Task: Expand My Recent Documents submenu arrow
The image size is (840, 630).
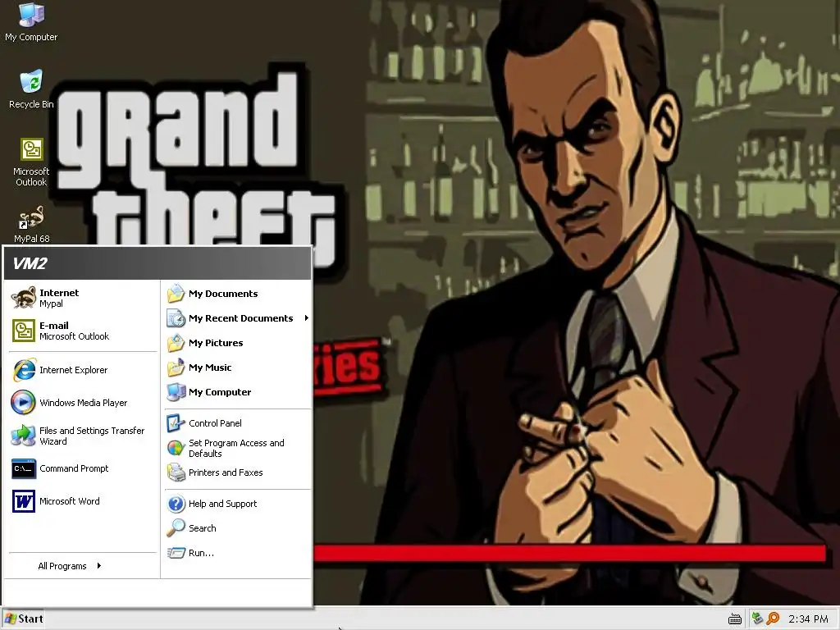Action: [x=307, y=318]
